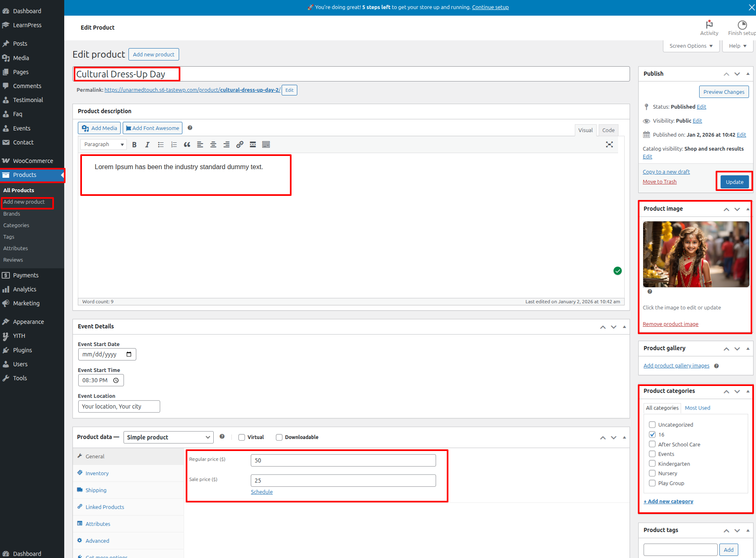
Task: Insert a bulleted list
Action: [x=161, y=144]
